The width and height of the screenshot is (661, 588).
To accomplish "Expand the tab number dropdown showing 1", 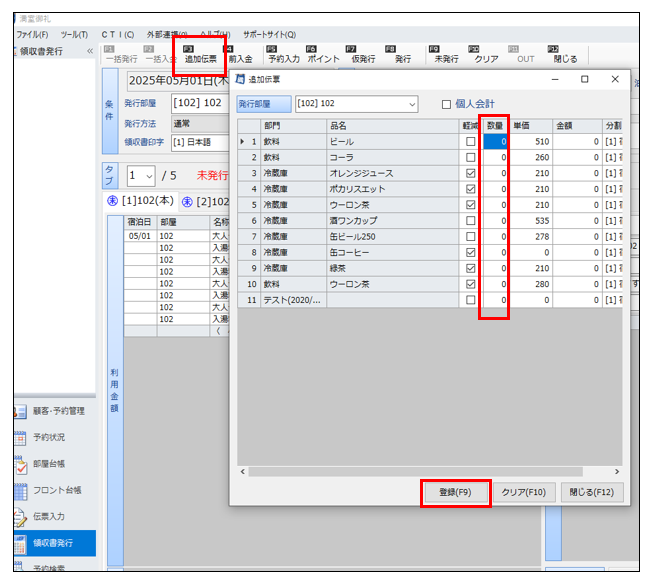I will [149, 176].
